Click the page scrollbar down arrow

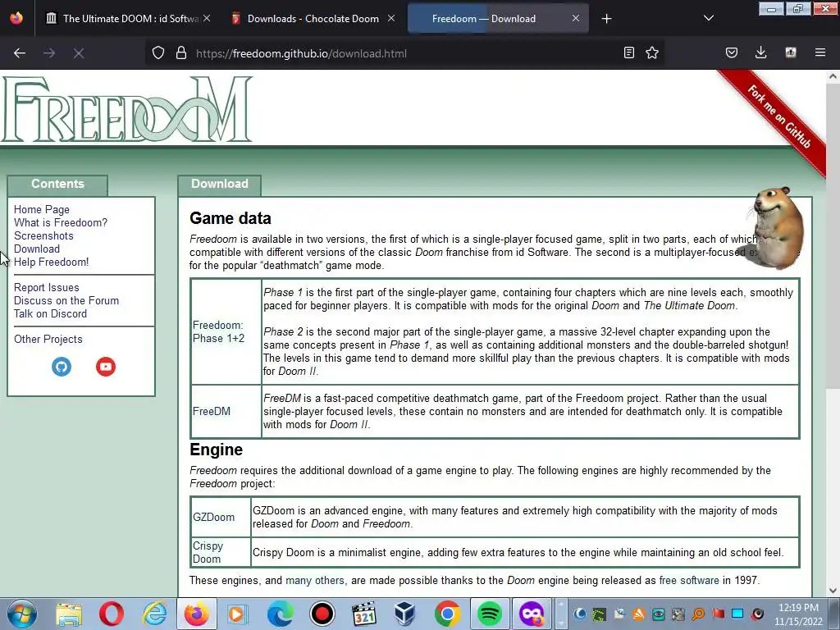click(x=833, y=591)
